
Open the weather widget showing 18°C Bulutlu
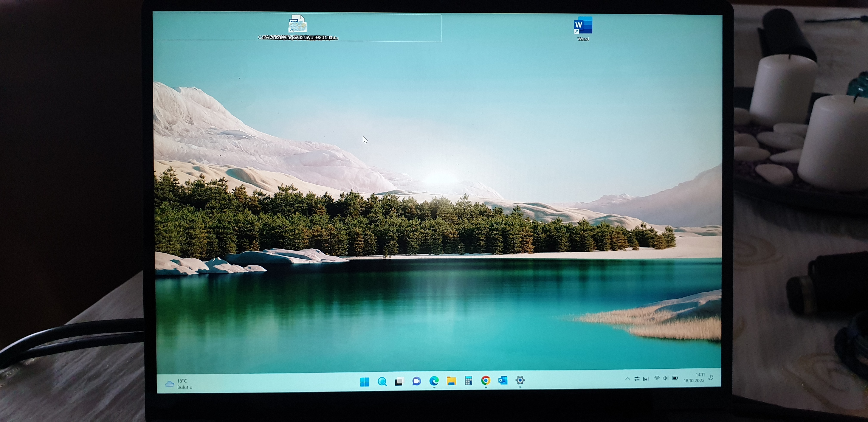point(179,384)
